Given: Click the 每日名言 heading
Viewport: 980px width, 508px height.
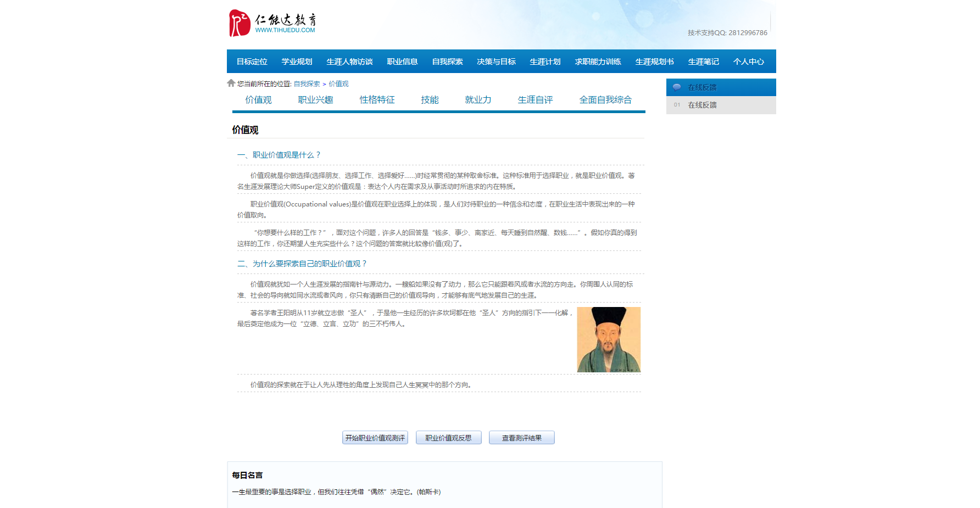Looking at the screenshot, I should click(247, 475).
